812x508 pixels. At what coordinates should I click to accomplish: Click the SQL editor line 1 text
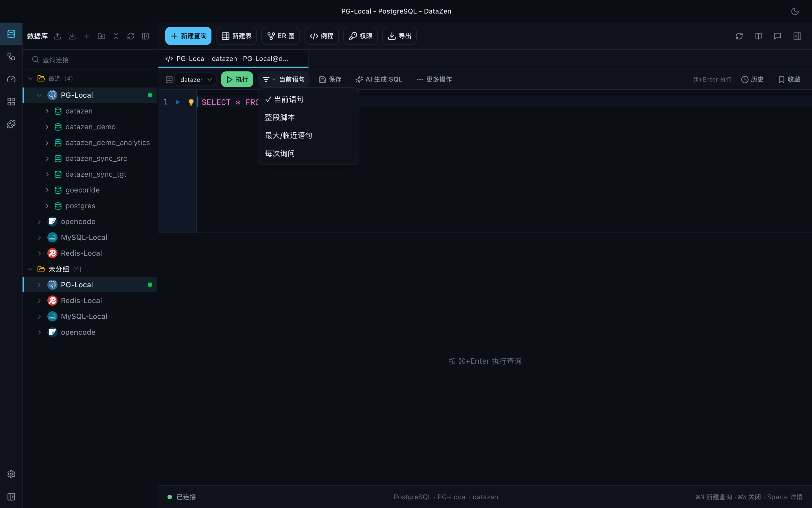click(x=230, y=102)
